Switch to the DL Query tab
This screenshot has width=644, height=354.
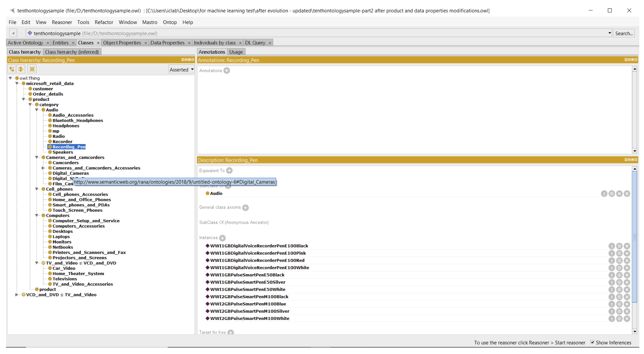point(255,43)
